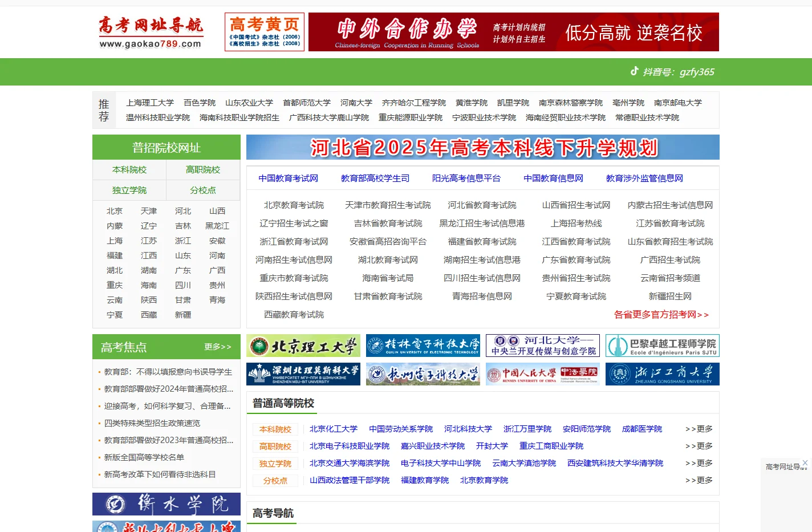Open the 杭州电子科技大学 banner
Image resolution: width=812 pixels, height=532 pixels.
(x=423, y=374)
